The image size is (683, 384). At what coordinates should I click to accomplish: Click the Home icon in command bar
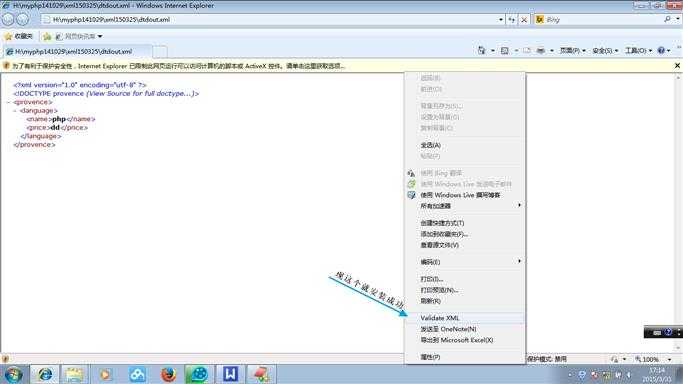coord(481,51)
